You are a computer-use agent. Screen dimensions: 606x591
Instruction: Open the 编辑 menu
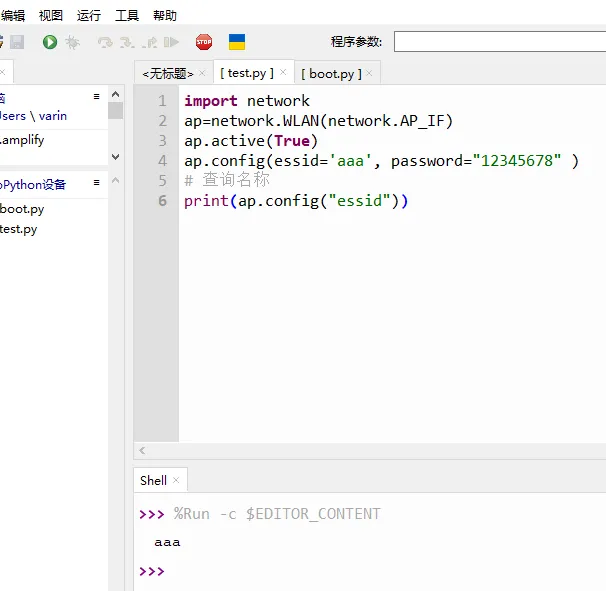[x=13, y=15]
